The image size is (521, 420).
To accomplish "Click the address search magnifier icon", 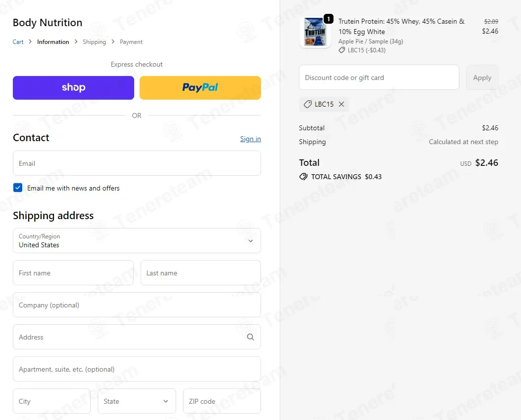I will click(x=251, y=337).
